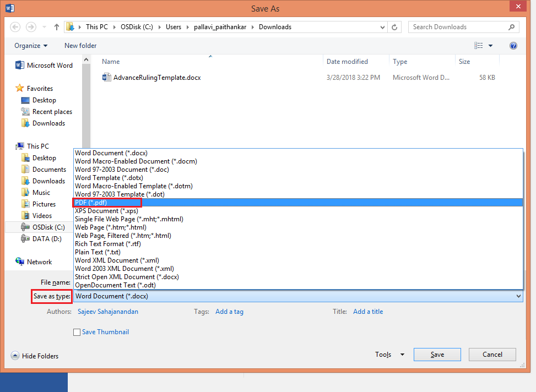Select DATA (D:) drive
Screen dimensions: 536x392
[x=41, y=239]
